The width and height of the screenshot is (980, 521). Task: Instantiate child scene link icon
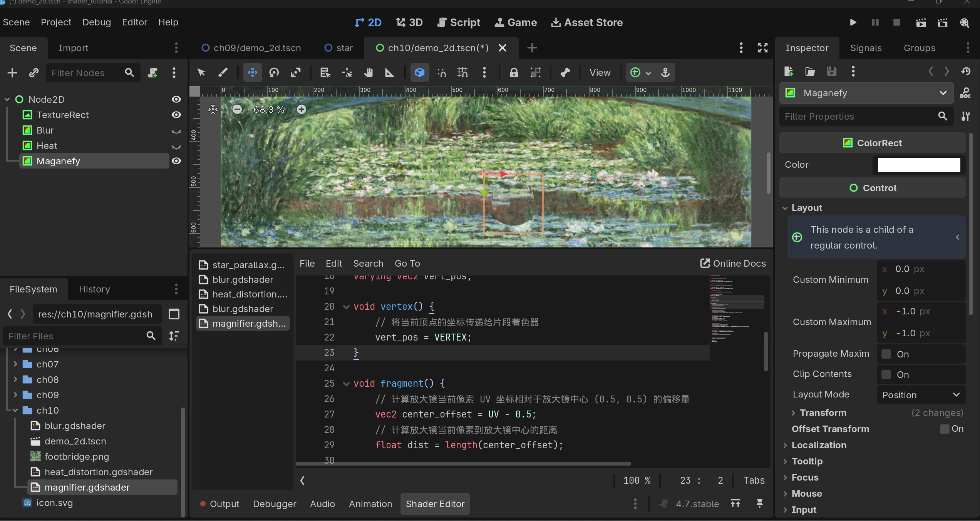(34, 73)
